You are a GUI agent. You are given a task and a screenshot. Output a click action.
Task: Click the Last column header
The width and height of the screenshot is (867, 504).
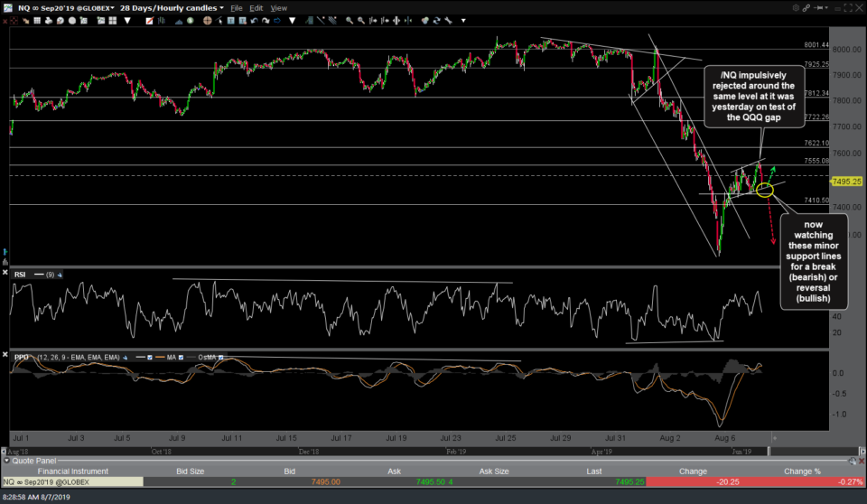point(594,471)
